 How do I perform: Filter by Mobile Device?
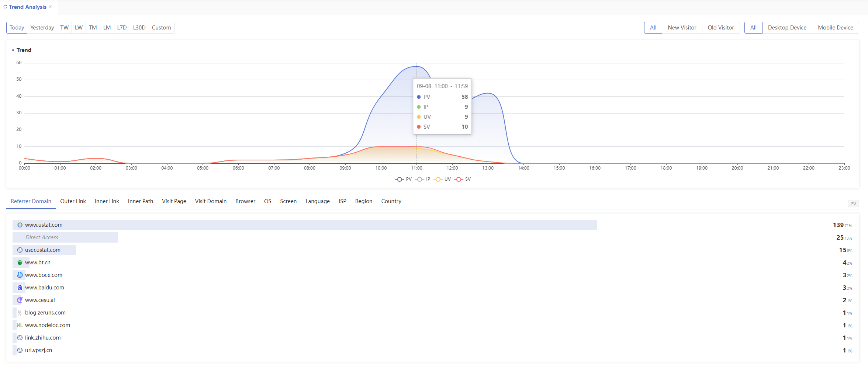coord(835,28)
